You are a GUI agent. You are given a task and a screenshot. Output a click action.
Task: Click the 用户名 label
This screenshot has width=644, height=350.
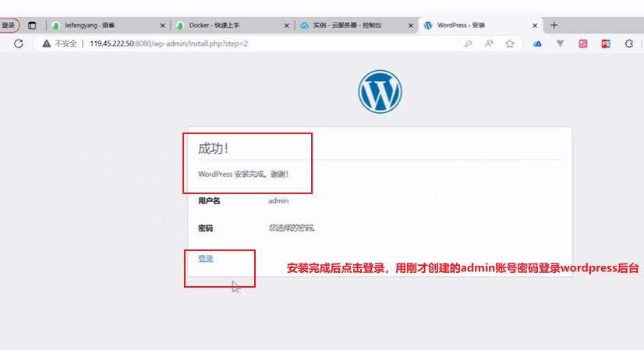click(x=209, y=201)
